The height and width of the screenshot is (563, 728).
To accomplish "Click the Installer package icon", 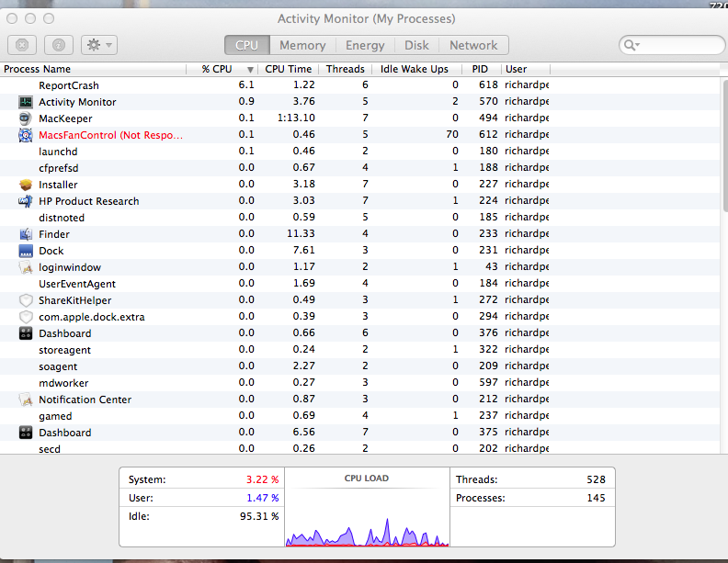I will (26, 185).
